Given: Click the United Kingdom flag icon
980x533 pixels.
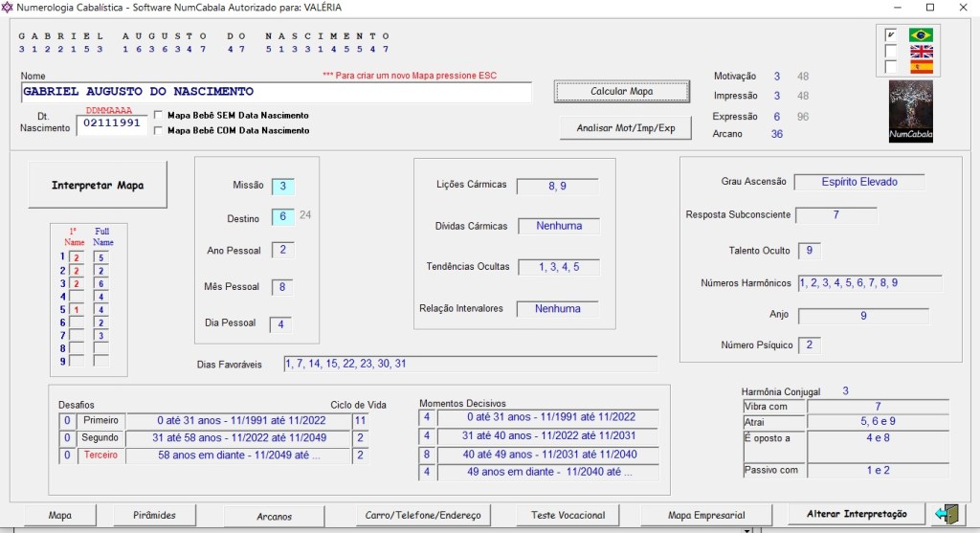Looking at the screenshot, I should [x=921, y=52].
